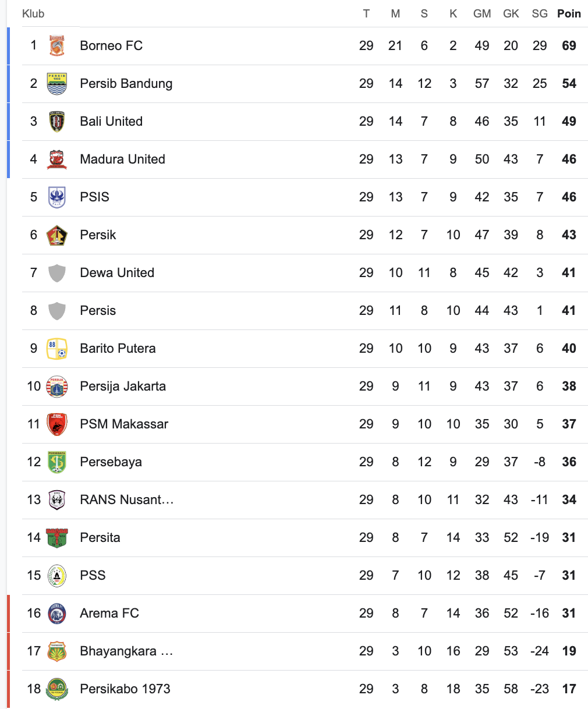Image resolution: width=588 pixels, height=709 pixels.
Task: Click the Persija Jakarta crest icon
Action: 57,386
